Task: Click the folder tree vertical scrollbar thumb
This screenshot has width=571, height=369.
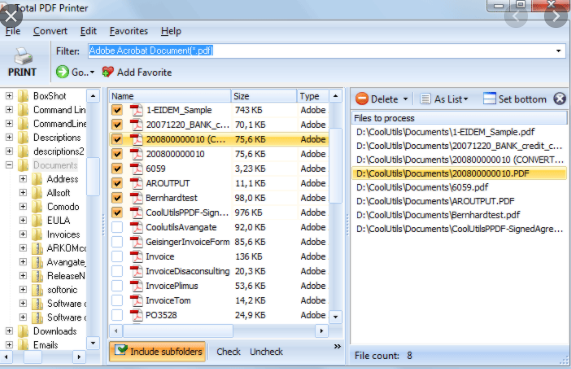Action: pos(93,176)
